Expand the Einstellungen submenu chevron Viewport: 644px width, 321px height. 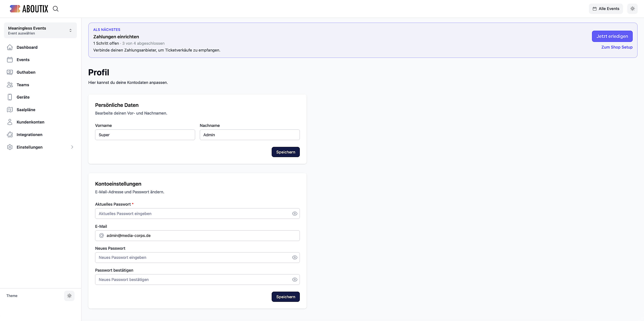(72, 147)
